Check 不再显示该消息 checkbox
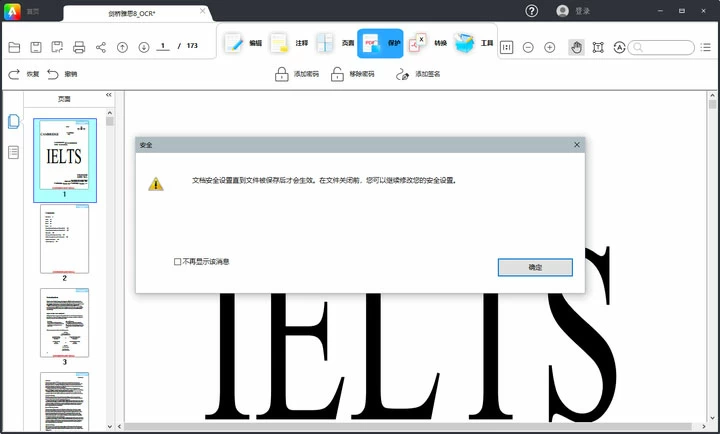Screen dimensions: 720x434 (177, 261)
